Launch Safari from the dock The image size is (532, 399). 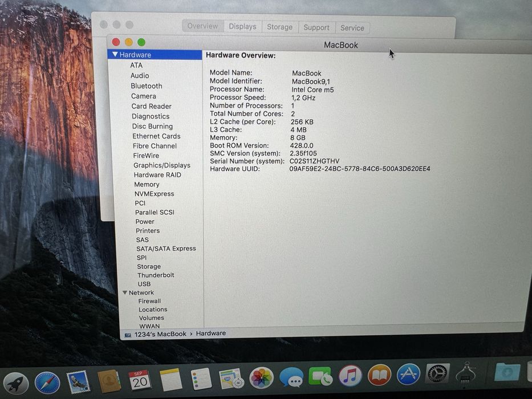tap(47, 382)
